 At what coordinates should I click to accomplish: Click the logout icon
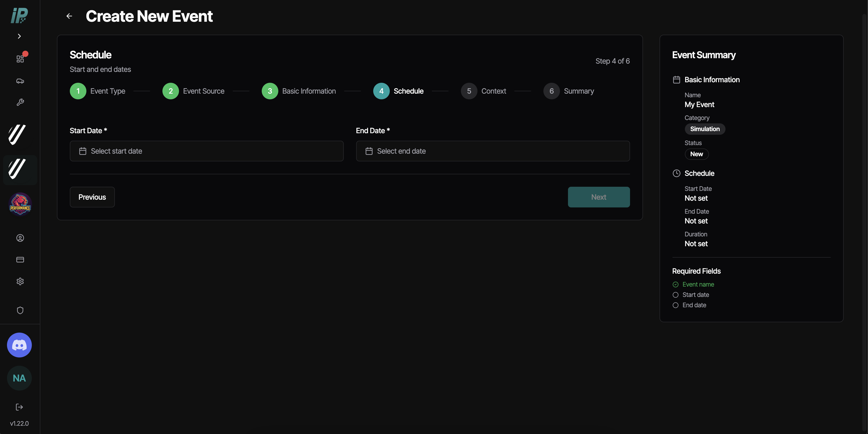point(20,407)
